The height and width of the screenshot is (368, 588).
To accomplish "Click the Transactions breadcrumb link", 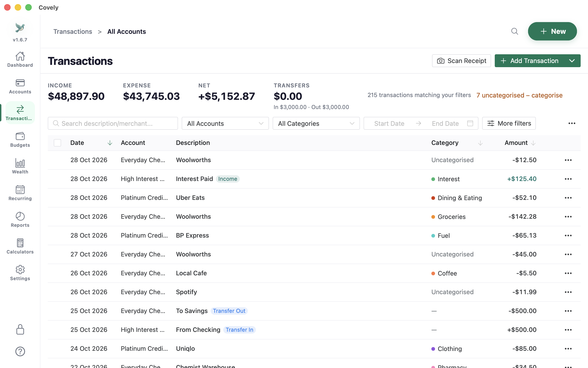I will [73, 32].
